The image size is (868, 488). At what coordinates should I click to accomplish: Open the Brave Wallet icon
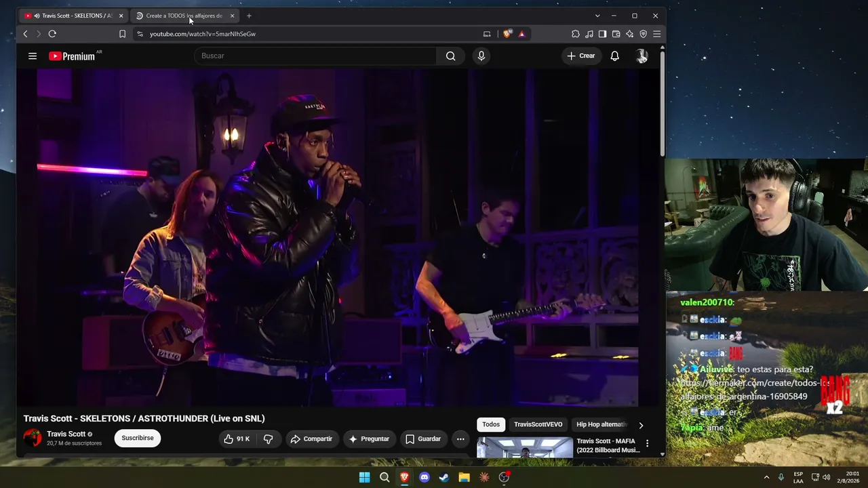point(616,34)
